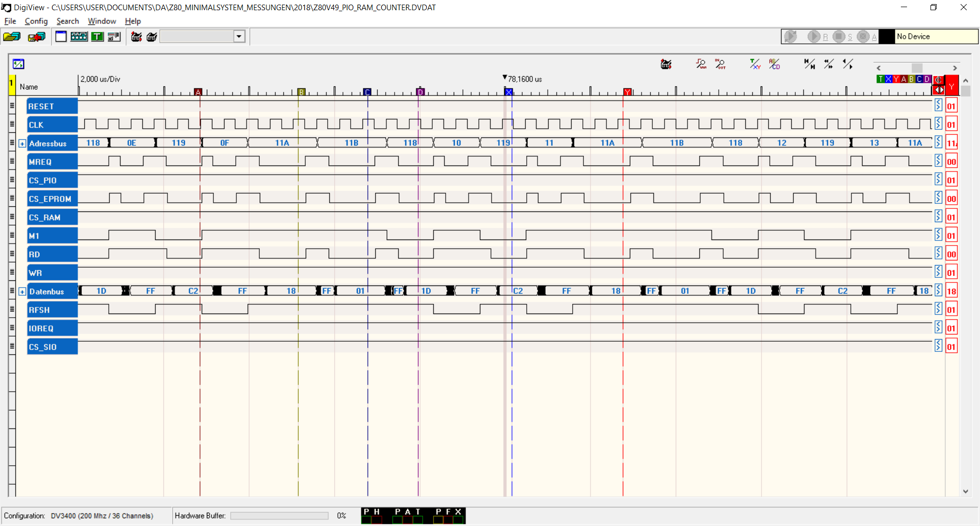
Task: Click binoculars icon above the waveform ruler
Action: click(x=666, y=64)
